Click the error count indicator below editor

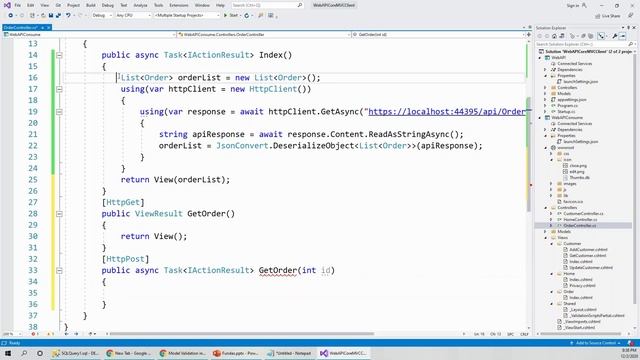tap(35, 334)
